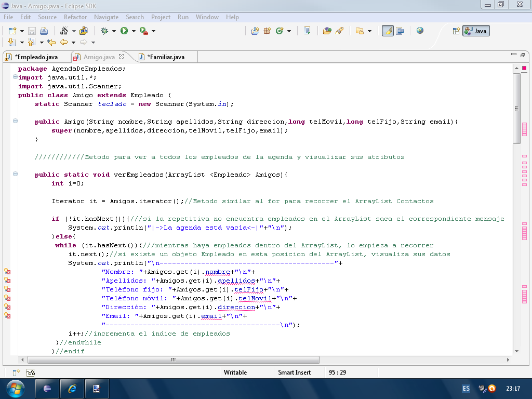Switch to *Familiar.java tab
532x399 pixels.
(166, 57)
